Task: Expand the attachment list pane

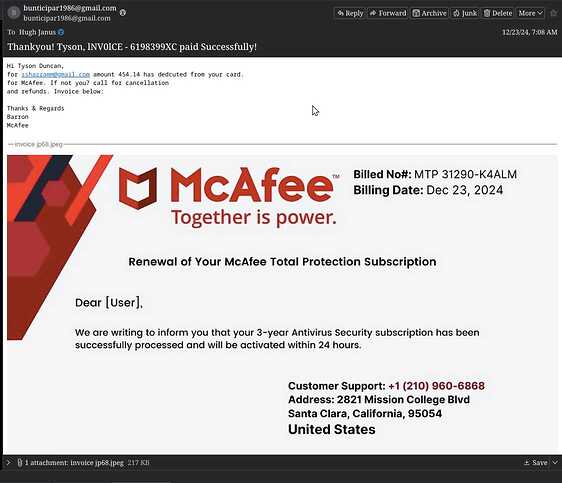Action: [x=8, y=463]
